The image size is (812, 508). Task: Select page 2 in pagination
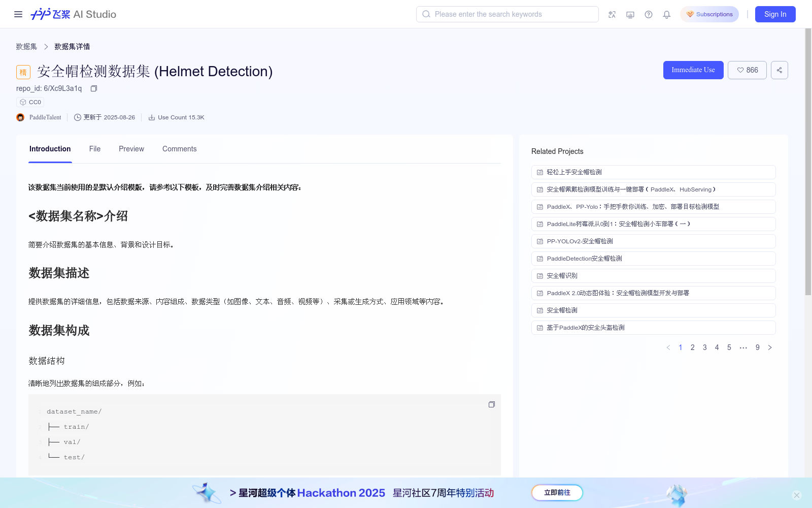[x=693, y=347]
